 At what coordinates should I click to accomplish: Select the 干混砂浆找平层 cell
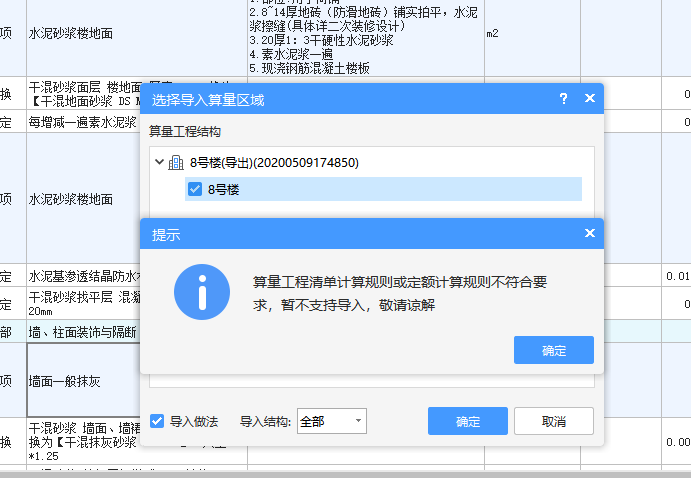click(84, 304)
